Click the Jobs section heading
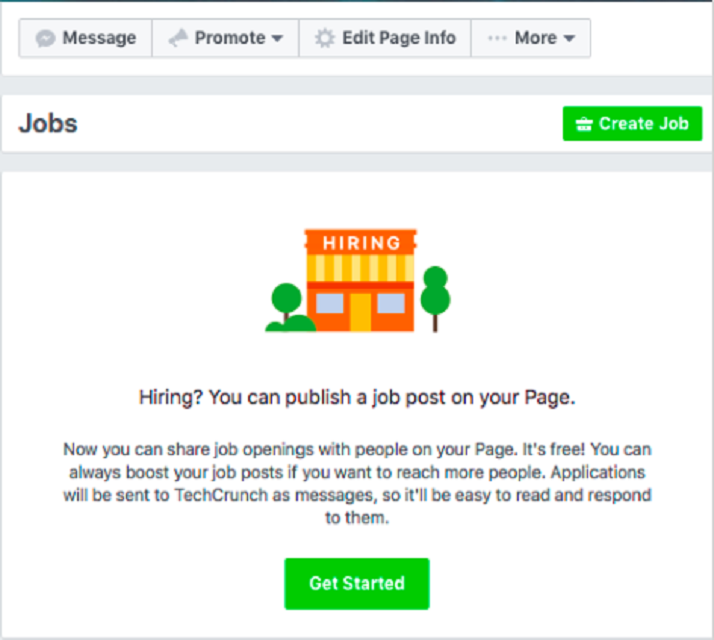714x640 pixels. [48, 123]
